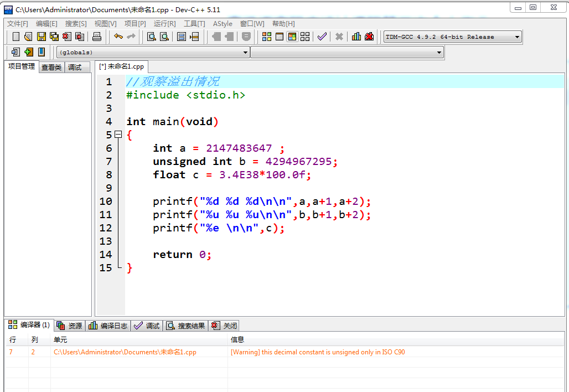Click the warning file path 未命名1.cpp cell

click(125, 352)
